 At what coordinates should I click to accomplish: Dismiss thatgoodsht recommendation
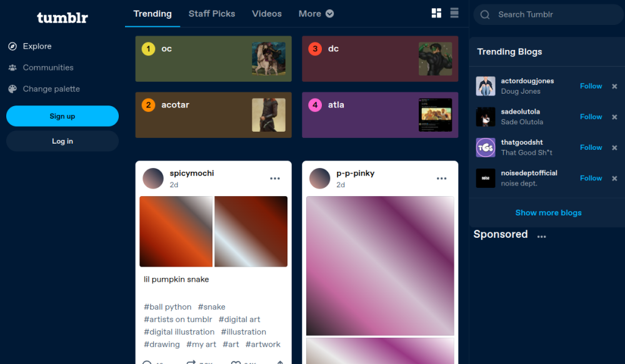614,147
